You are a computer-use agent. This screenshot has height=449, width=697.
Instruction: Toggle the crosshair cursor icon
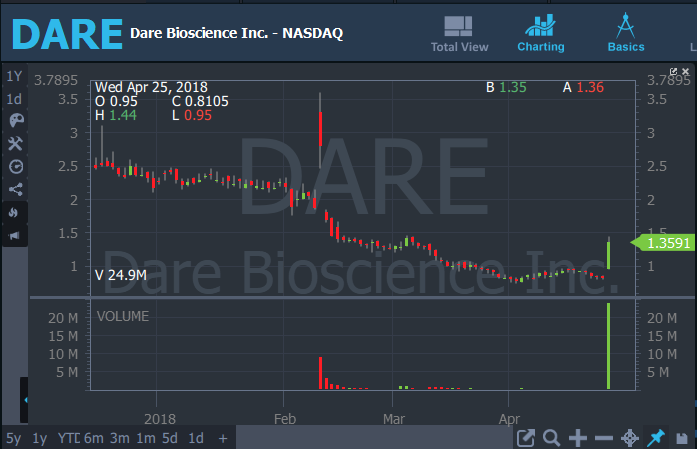pyautogui.click(x=630, y=438)
